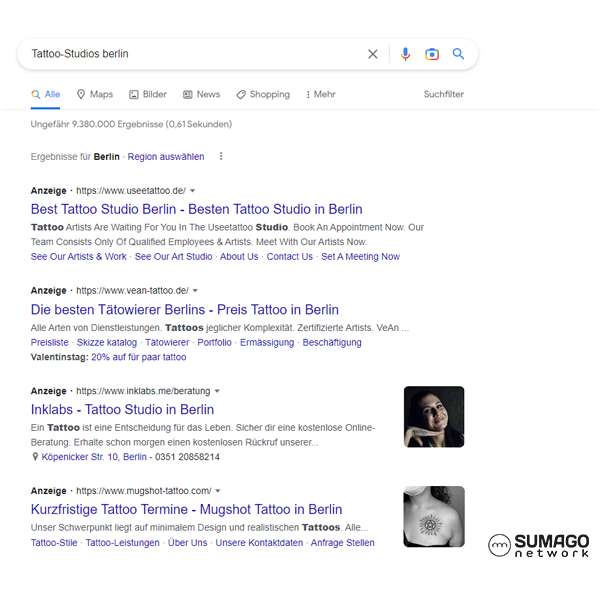Click https://www.useetattoo.de/ URL text
This screenshot has height=600, width=600.
(131, 191)
